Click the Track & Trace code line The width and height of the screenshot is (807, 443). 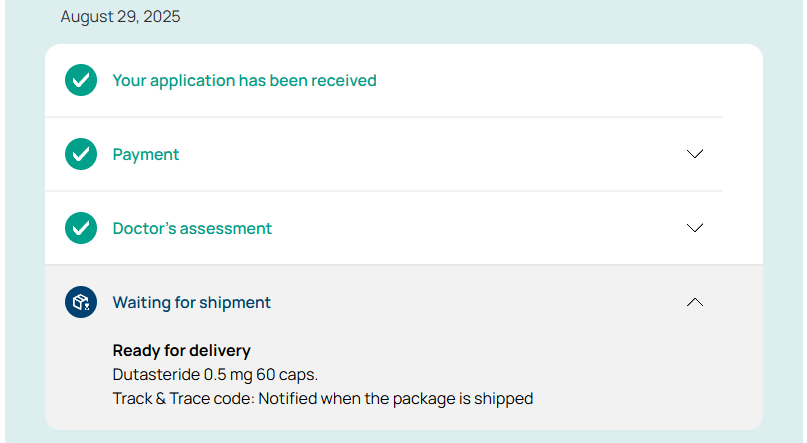(x=323, y=399)
